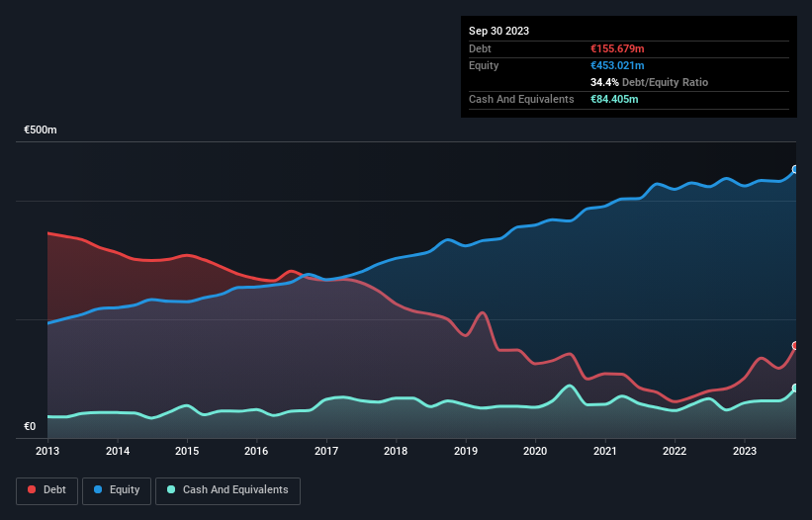Click the blue Equity legend dot
812x520 pixels.
point(98,489)
